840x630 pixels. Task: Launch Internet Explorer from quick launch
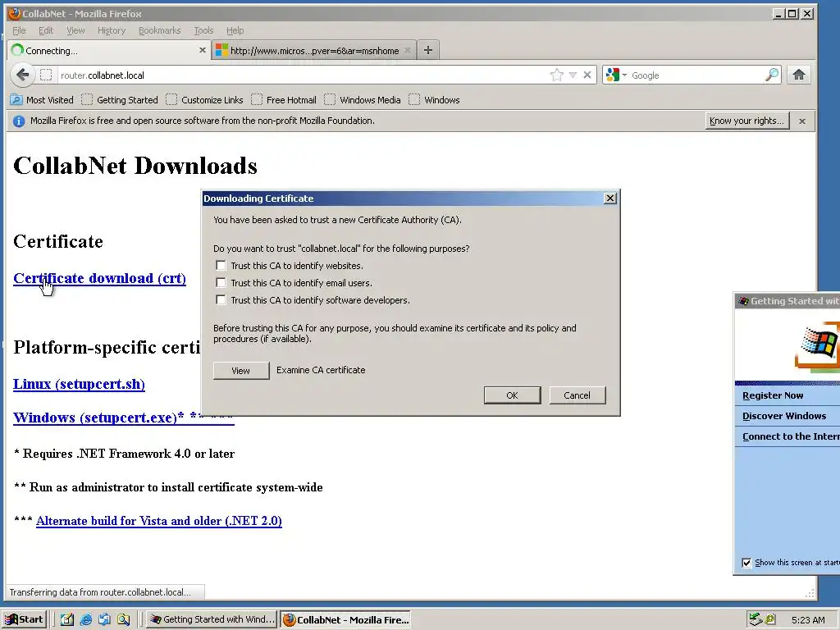tap(85, 619)
